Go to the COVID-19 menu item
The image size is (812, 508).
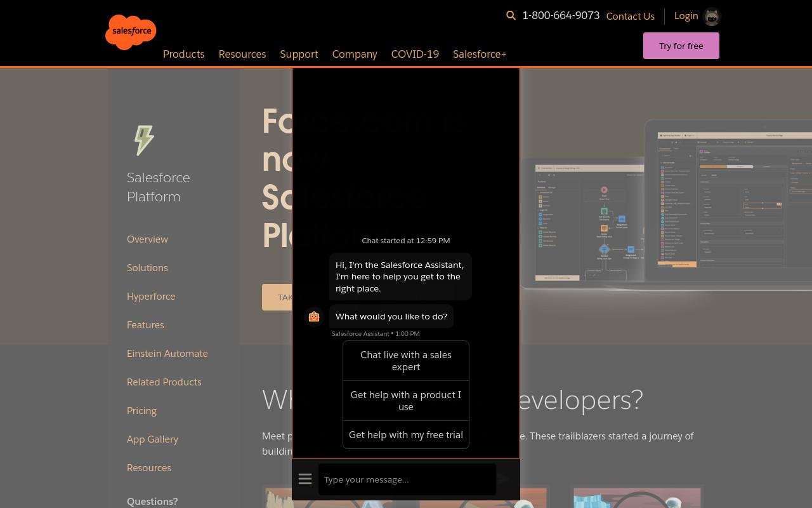click(x=415, y=54)
